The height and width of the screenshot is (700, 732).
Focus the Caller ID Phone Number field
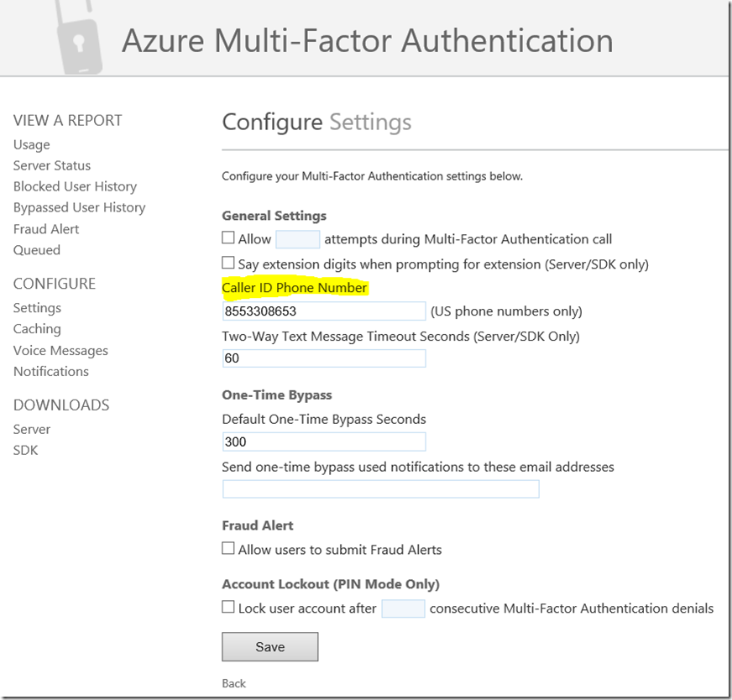[324, 311]
